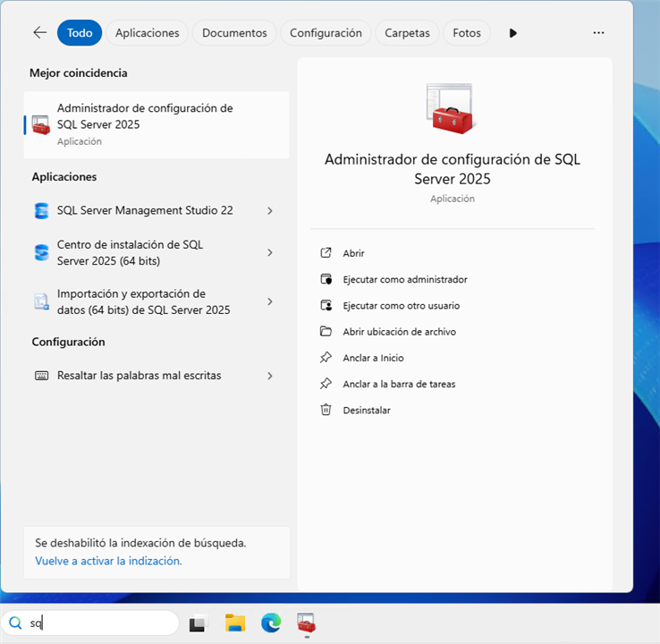Select the Todo filter tab
The image size is (660, 644).
(x=80, y=33)
